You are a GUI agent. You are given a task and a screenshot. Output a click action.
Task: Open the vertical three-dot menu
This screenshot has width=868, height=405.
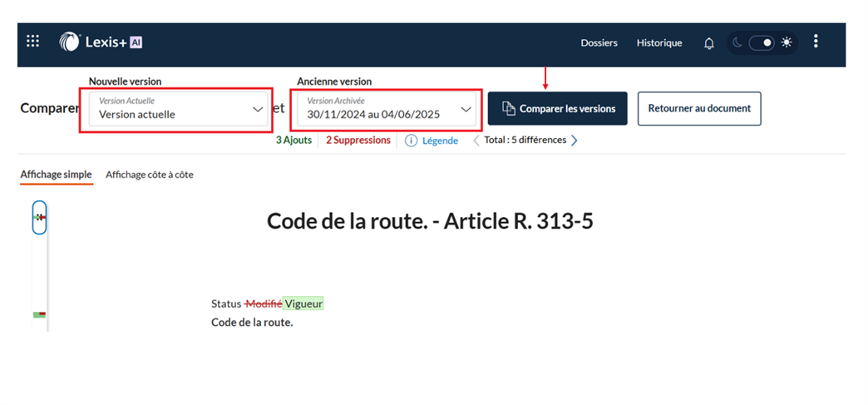[x=816, y=42]
